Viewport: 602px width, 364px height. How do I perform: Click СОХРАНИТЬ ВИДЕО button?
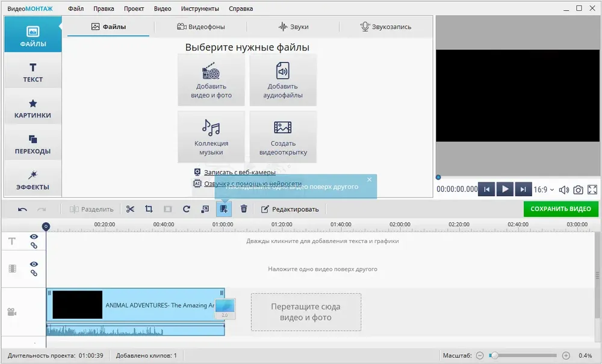point(560,209)
